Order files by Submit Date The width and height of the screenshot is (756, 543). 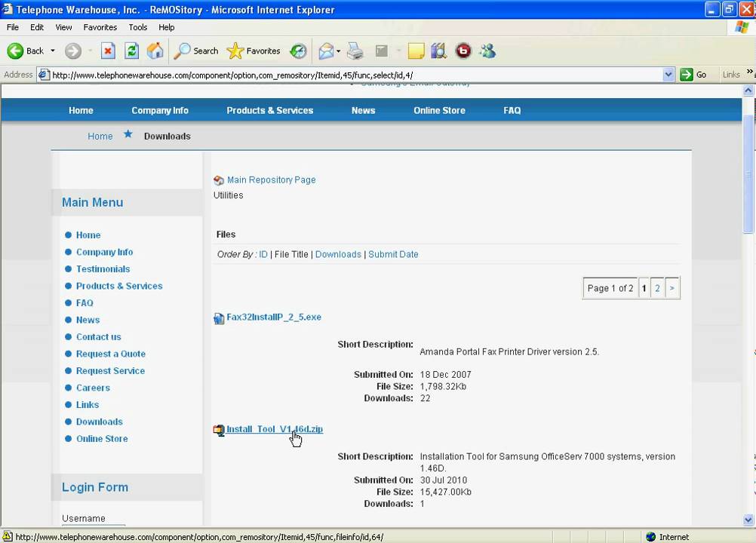(x=393, y=254)
